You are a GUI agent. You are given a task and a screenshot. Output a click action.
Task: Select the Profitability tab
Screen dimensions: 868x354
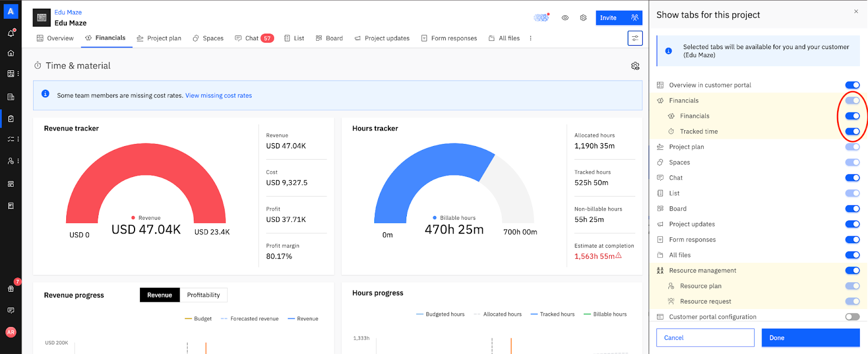(203, 295)
